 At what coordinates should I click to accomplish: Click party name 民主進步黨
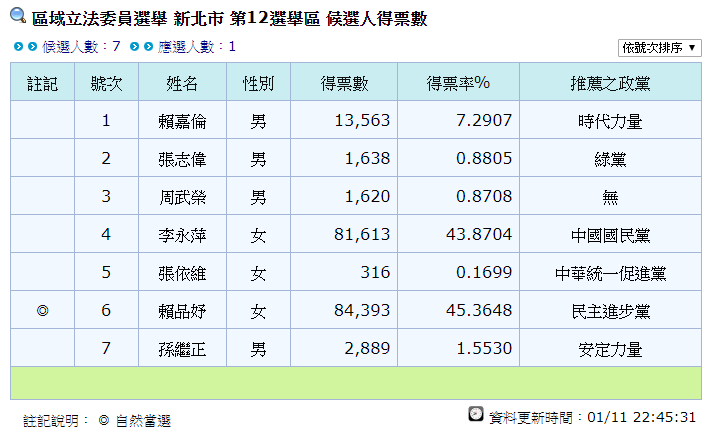click(610, 311)
